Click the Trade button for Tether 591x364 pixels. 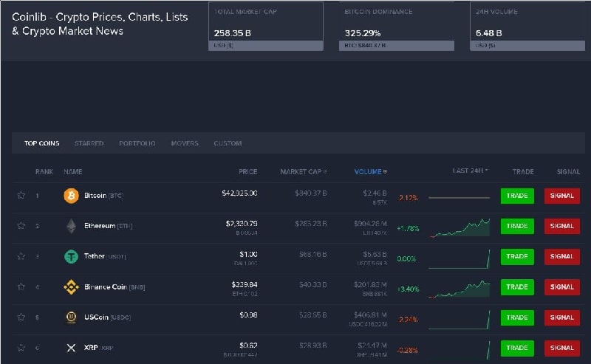click(517, 257)
